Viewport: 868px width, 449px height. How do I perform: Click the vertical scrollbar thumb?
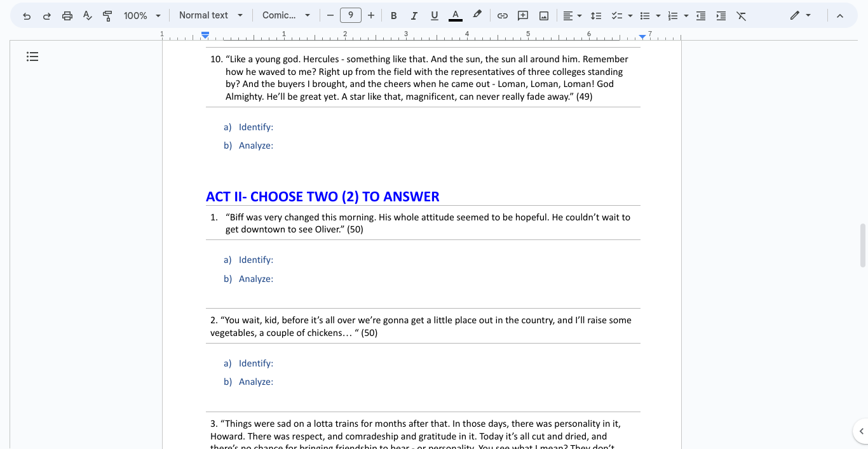point(863,245)
